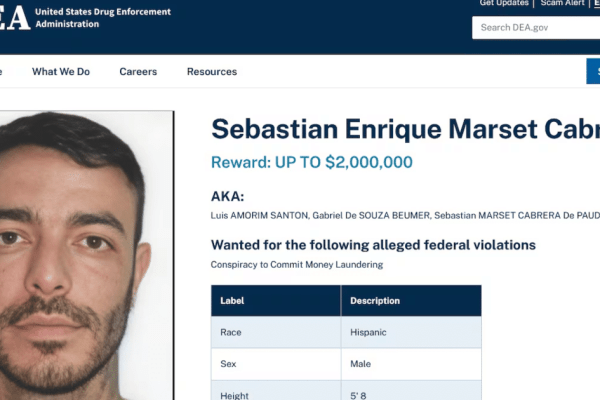Image resolution: width=600 pixels, height=400 pixels.
Task: Select the Male cell in the table
Action: pyautogui.click(x=360, y=364)
